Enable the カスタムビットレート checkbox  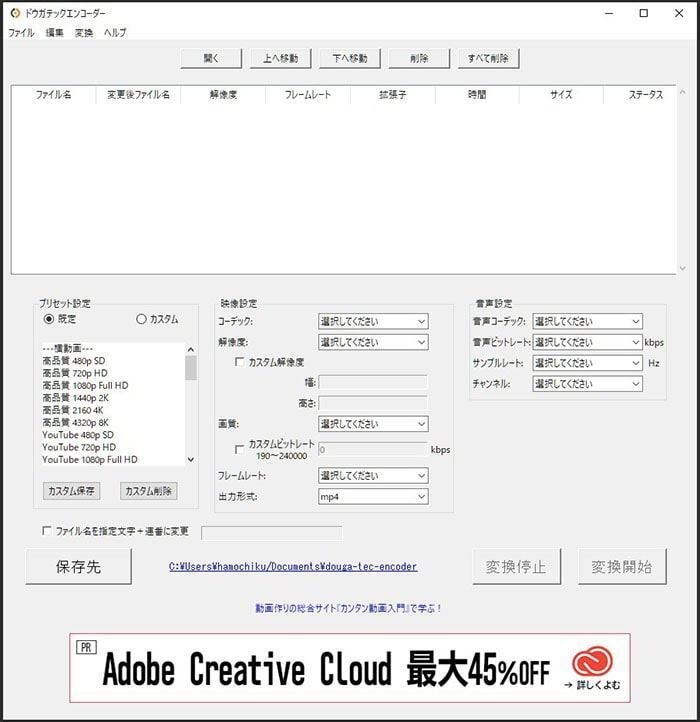(x=239, y=449)
